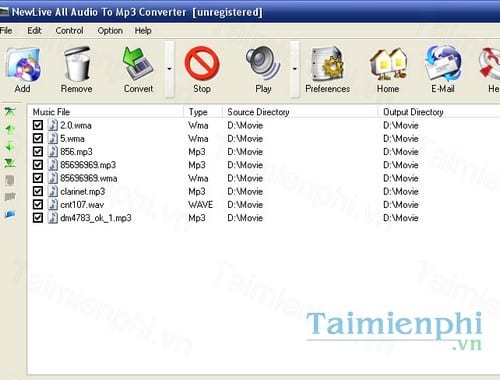500x380 pixels.
Task: Select the 2.0.wma file name
Action: point(76,125)
